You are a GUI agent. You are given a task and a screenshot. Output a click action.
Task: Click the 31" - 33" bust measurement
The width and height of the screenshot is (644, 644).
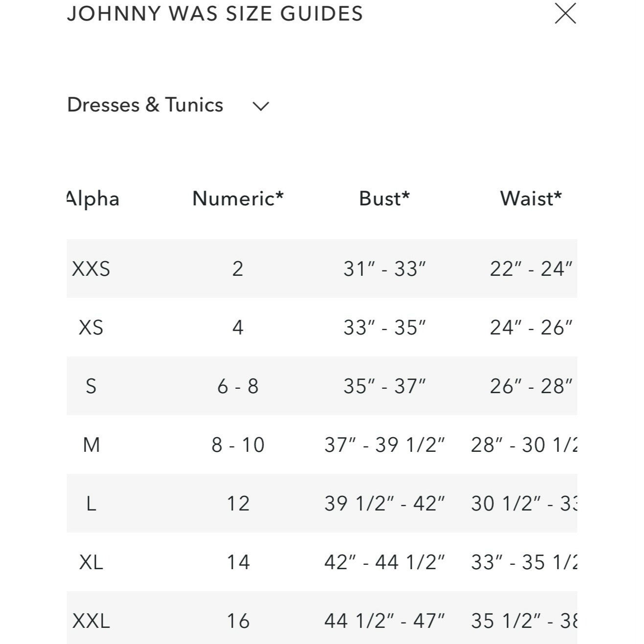(x=384, y=269)
